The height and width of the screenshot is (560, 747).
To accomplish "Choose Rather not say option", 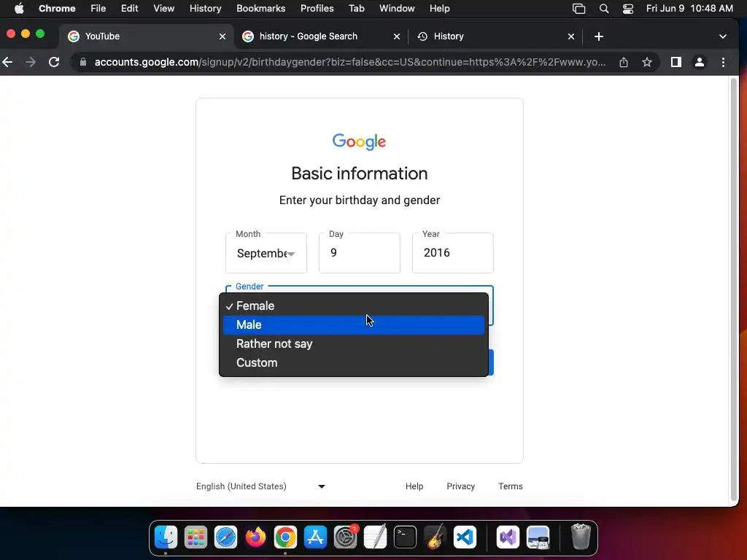I will pyautogui.click(x=354, y=344).
